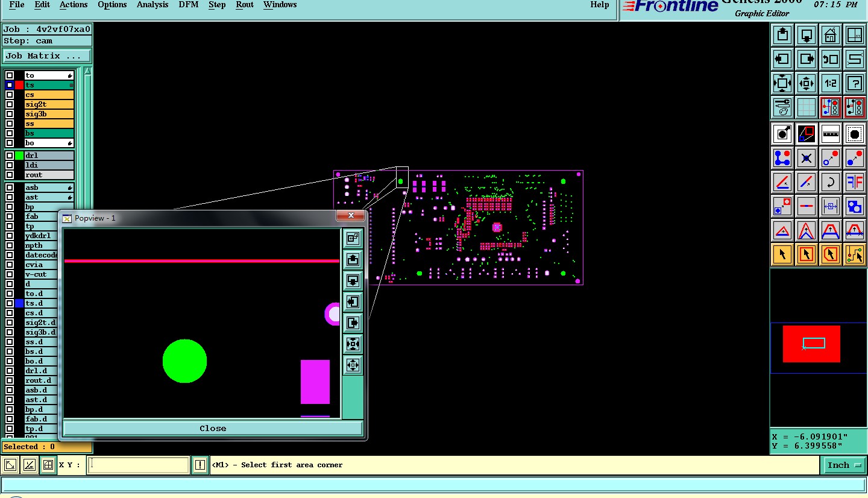Pan the main view left
This screenshot has width=868, height=498.
coord(782,59)
